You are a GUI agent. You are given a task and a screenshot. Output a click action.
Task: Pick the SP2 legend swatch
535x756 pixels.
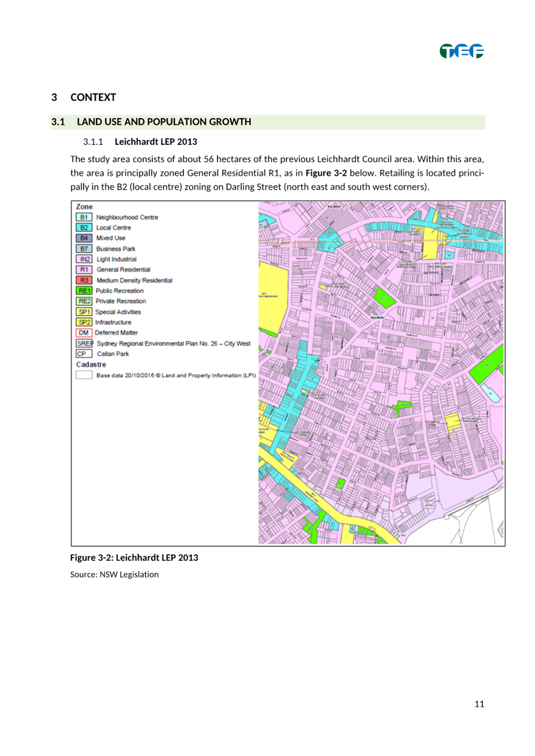(x=84, y=322)
